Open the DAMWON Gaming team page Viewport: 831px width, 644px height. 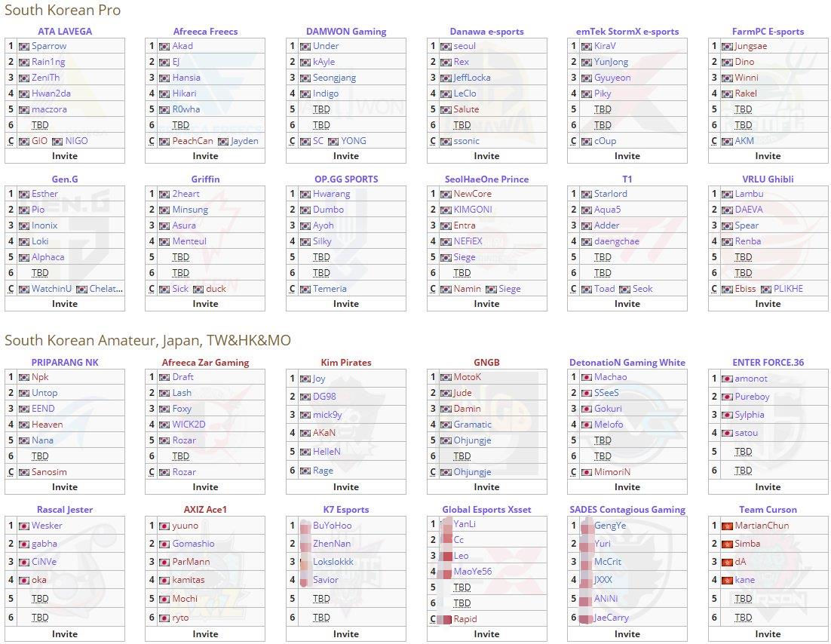click(346, 32)
